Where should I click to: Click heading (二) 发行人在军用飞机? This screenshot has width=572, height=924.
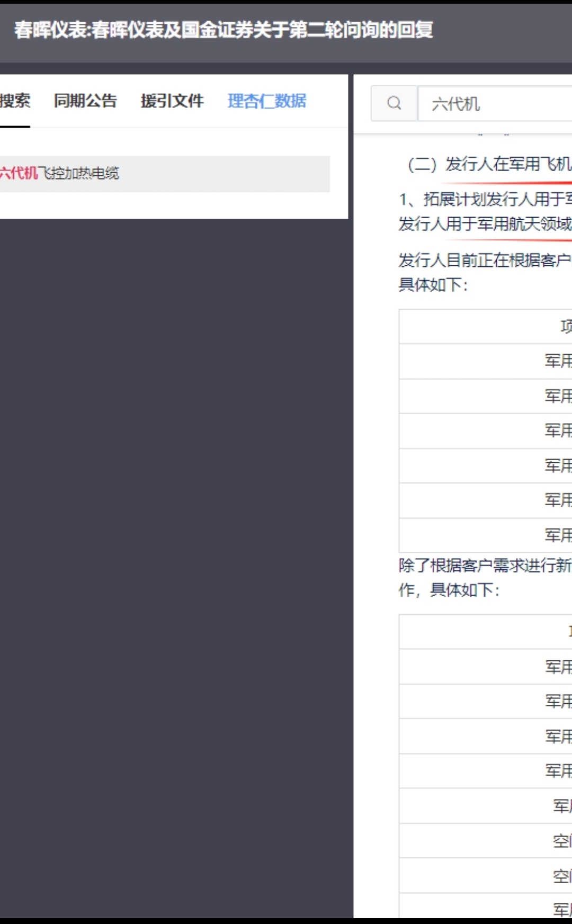tap(489, 164)
